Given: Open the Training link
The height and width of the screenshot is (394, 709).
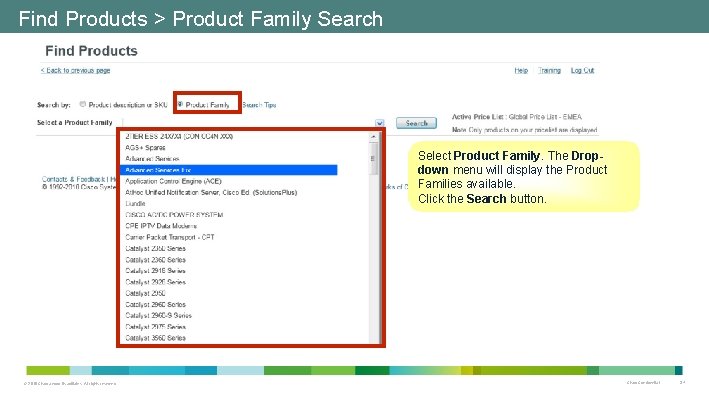Looking at the screenshot, I should 549,70.
